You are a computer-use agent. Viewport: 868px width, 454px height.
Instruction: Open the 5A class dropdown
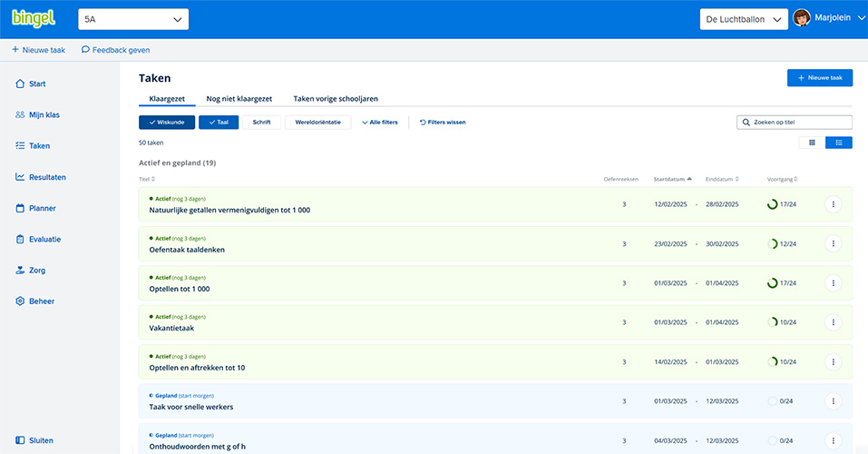pos(132,19)
